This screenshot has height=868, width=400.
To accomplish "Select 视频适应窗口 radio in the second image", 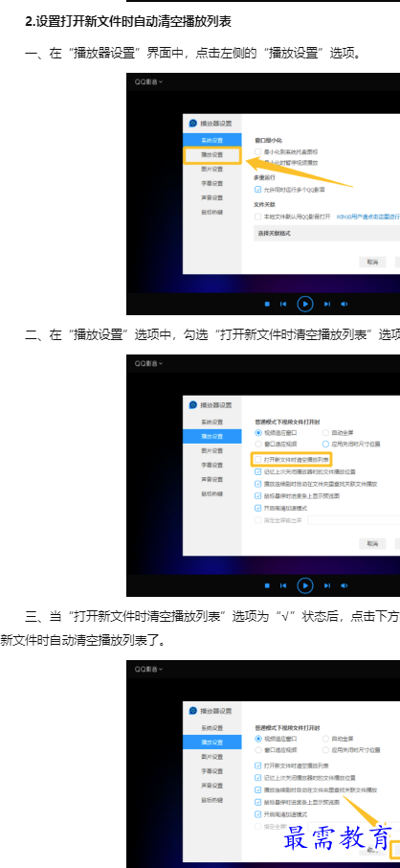I will 257,433.
